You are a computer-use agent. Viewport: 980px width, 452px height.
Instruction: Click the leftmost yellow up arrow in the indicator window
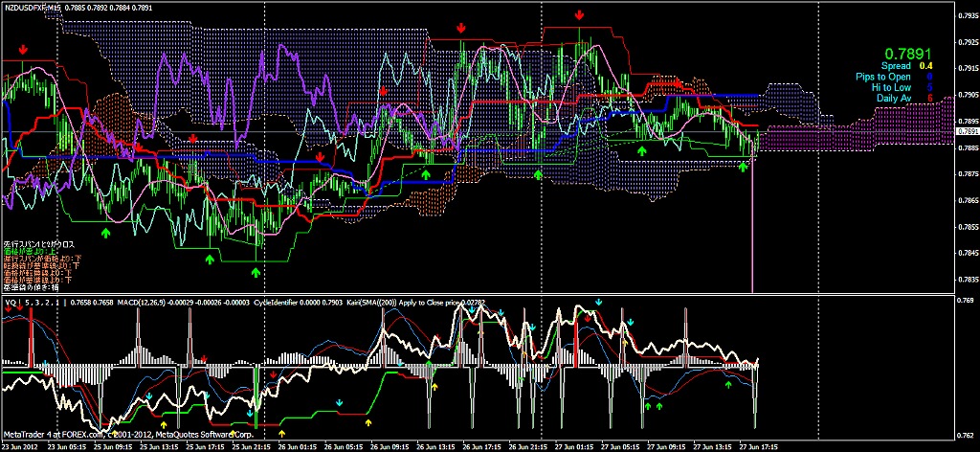coord(164,422)
